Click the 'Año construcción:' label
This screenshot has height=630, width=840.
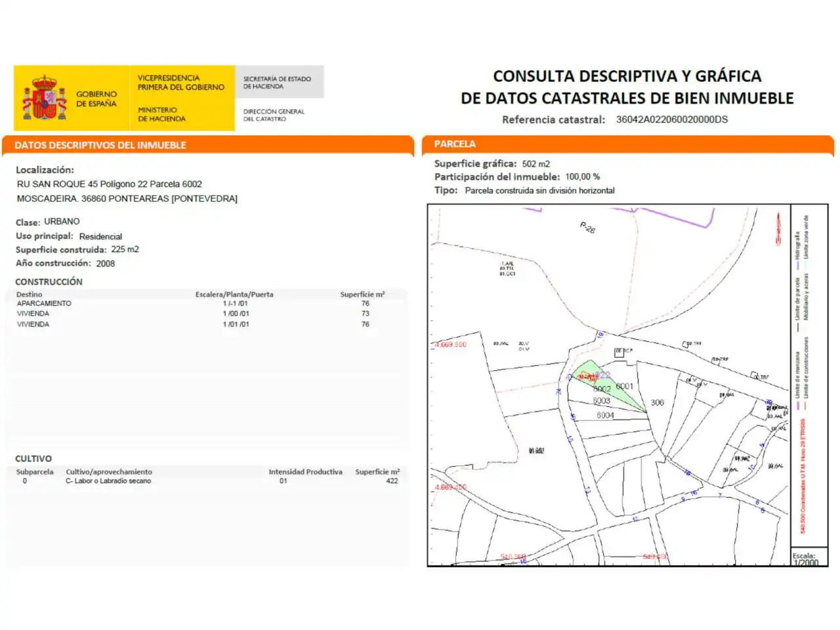click(53, 263)
